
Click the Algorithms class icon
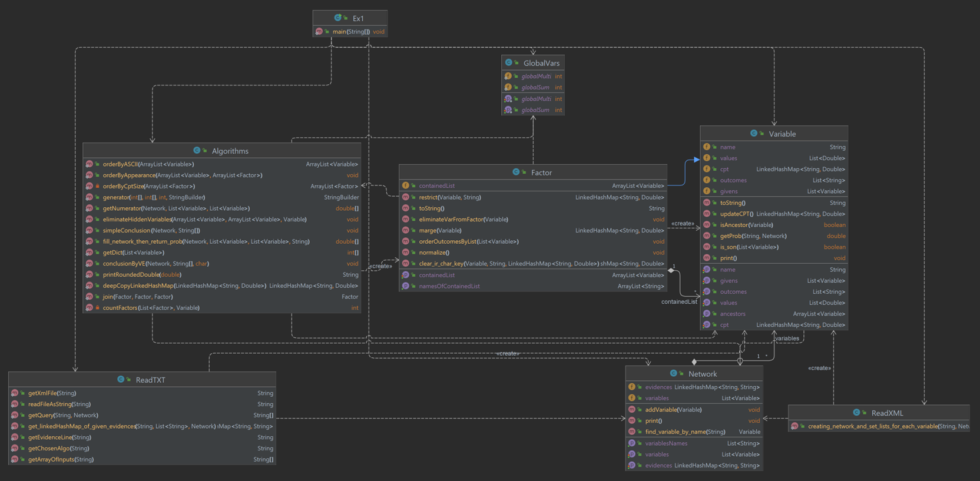[197, 151]
